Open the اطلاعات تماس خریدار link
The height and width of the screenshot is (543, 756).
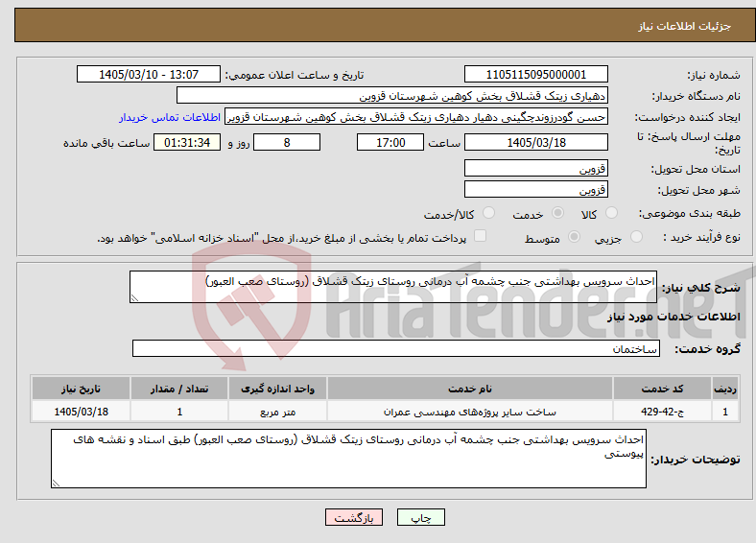(x=170, y=117)
